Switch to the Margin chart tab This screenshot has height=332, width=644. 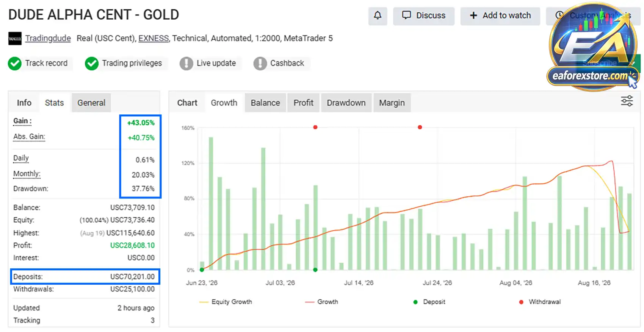click(x=392, y=103)
